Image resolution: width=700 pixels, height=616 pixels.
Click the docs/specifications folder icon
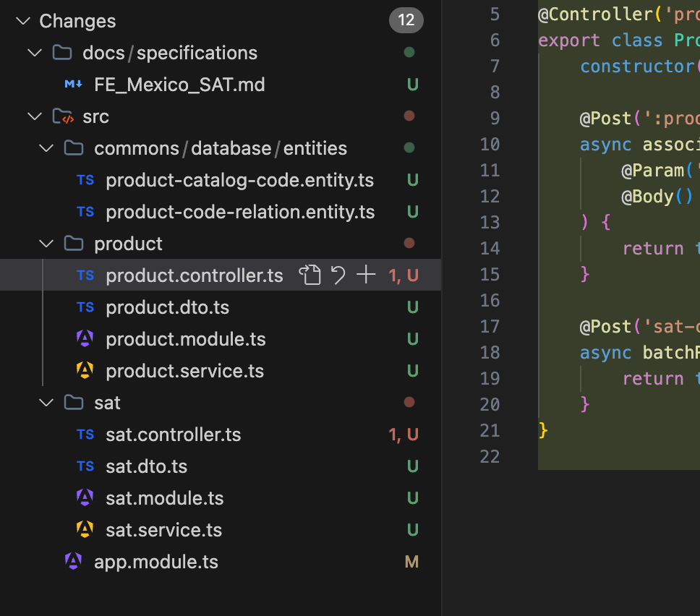pyautogui.click(x=62, y=53)
